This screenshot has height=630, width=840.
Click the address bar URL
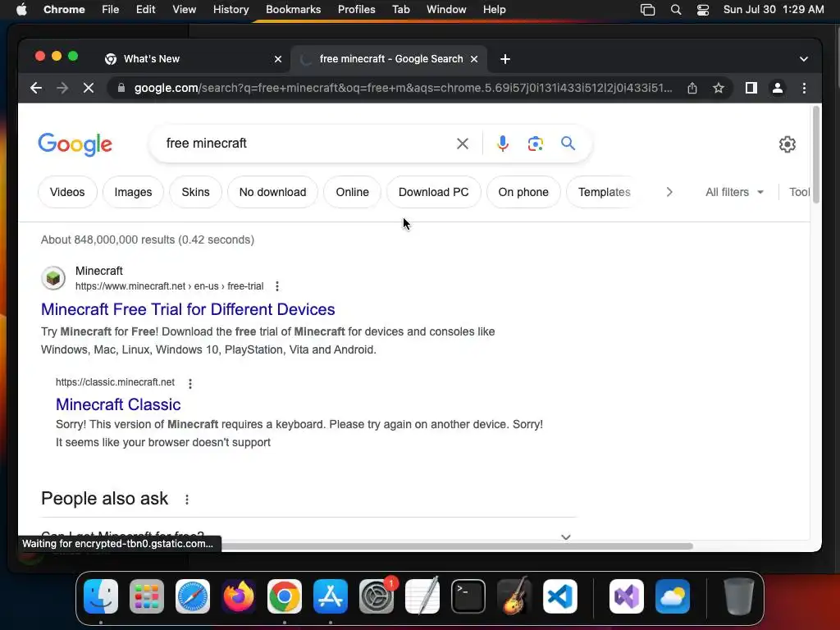[403, 88]
